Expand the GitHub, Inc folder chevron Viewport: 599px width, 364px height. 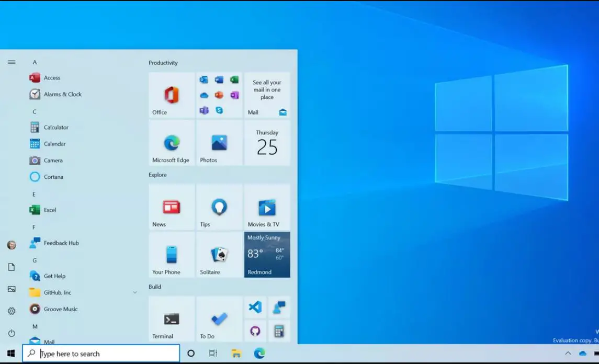(135, 292)
